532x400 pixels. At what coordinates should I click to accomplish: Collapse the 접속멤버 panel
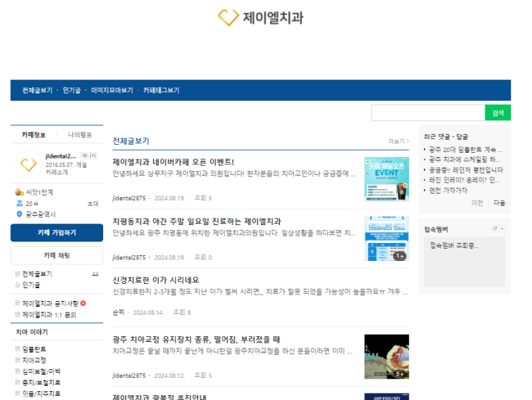pyautogui.click(x=502, y=229)
